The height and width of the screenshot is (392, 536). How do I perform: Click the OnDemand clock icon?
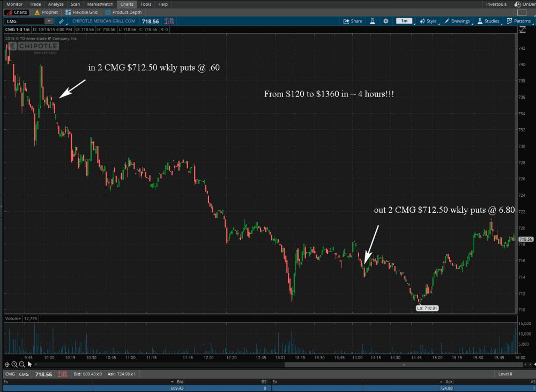click(x=518, y=4)
